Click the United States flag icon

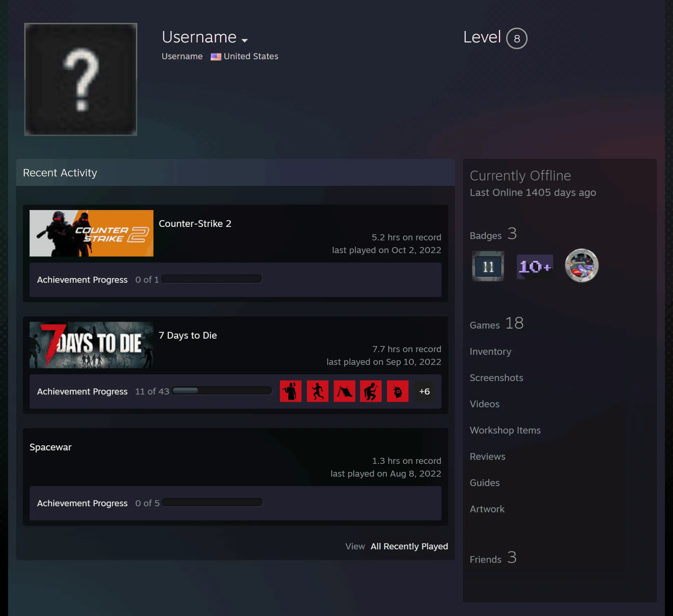coord(216,57)
